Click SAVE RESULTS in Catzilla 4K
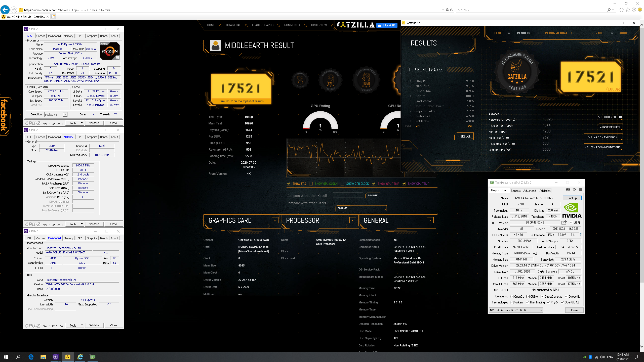Image resolution: width=644 pixels, height=362 pixels. [610, 127]
